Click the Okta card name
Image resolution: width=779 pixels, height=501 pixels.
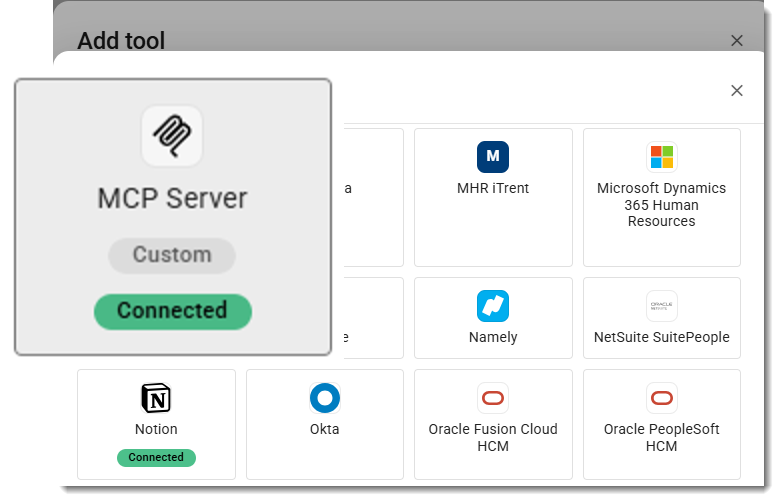point(324,429)
